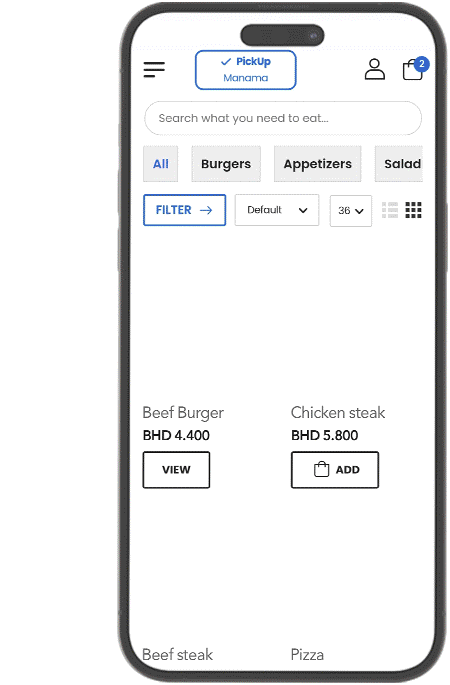Select the Salad category tab
The image size is (450, 685).
[x=399, y=164]
